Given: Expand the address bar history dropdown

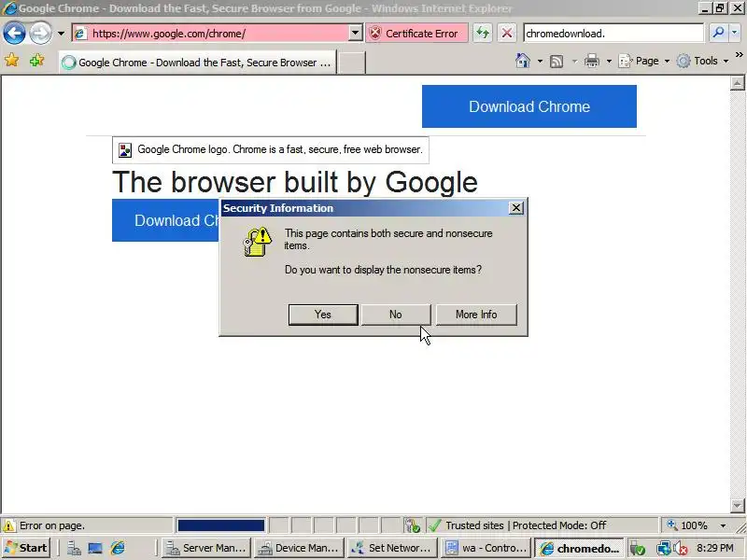Looking at the screenshot, I should (356, 34).
